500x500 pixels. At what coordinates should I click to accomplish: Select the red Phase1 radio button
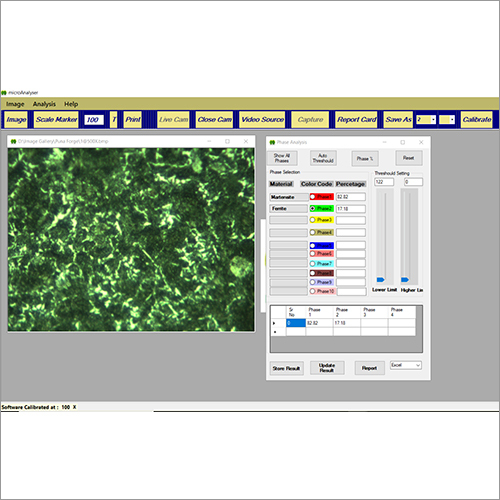click(313, 197)
